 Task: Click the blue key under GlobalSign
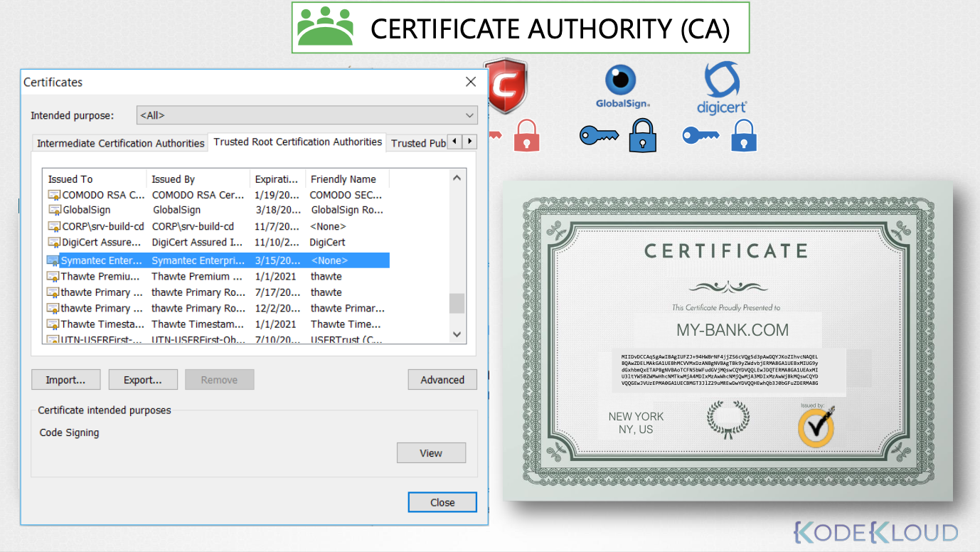pos(599,135)
